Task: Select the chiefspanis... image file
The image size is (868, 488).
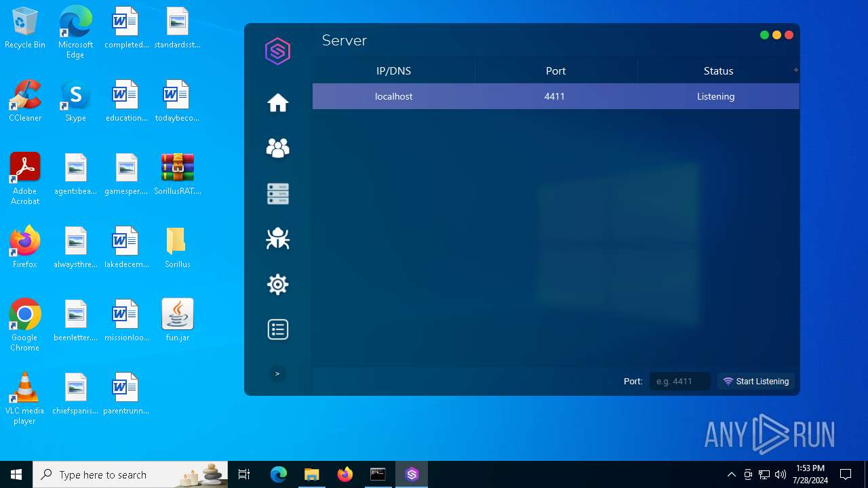Action: [x=75, y=394]
